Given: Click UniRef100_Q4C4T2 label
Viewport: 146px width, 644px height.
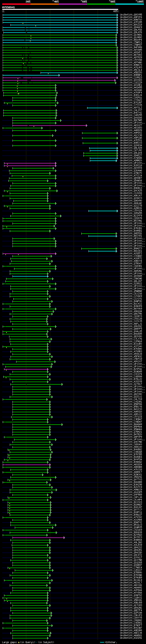Looking at the screenshot, I should [x=131, y=555].
